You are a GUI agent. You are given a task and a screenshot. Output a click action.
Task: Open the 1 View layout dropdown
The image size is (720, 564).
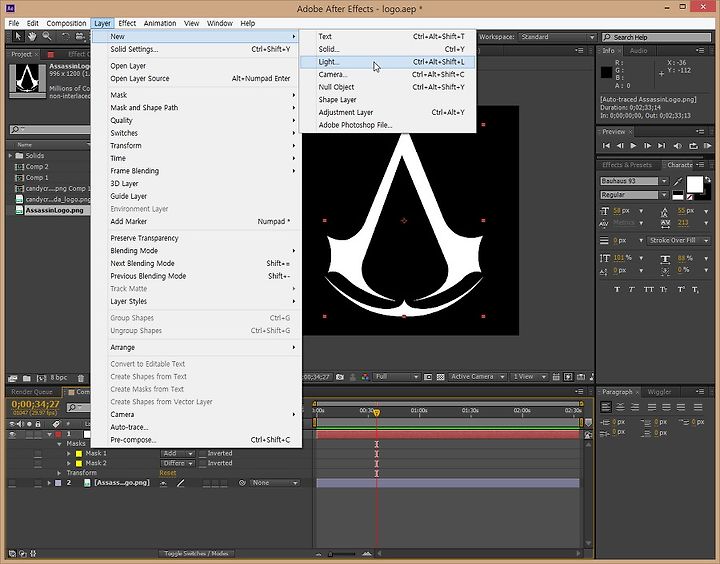pyautogui.click(x=529, y=377)
